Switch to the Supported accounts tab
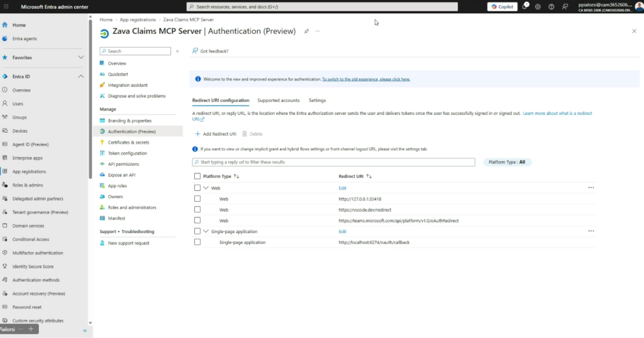Image resolution: width=644 pixels, height=338 pixels. [278, 101]
